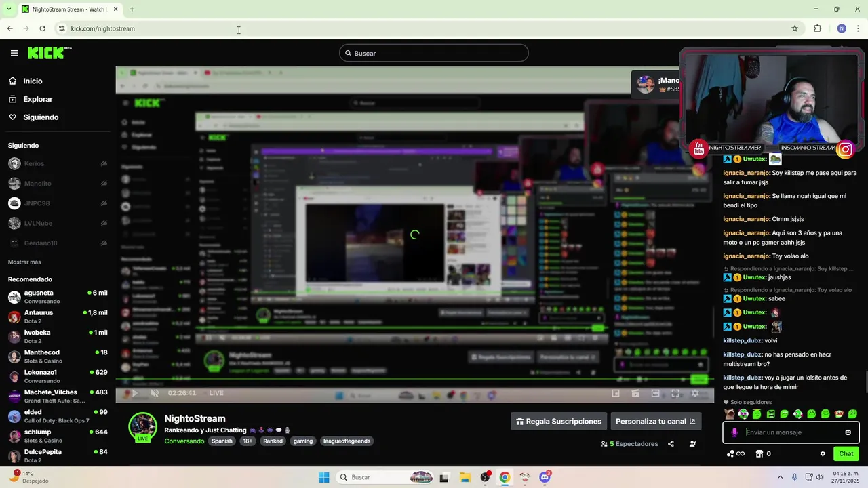Send message with Chat button
Viewport: 868px width, 488px height.
coord(846,453)
